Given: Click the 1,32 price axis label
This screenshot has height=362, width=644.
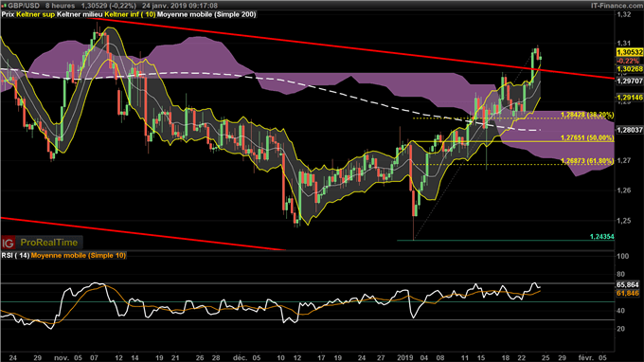Looking at the screenshot, I should [624, 14].
